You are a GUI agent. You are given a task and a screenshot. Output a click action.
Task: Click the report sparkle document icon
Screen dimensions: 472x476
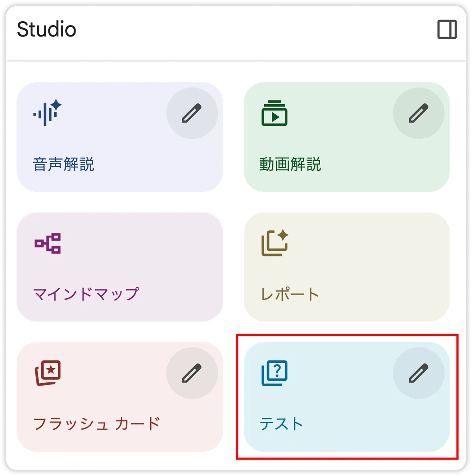pos(275,243)
